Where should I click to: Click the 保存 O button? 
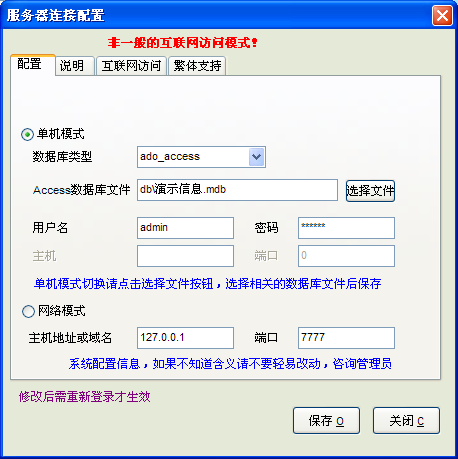(x=326, y=421)
